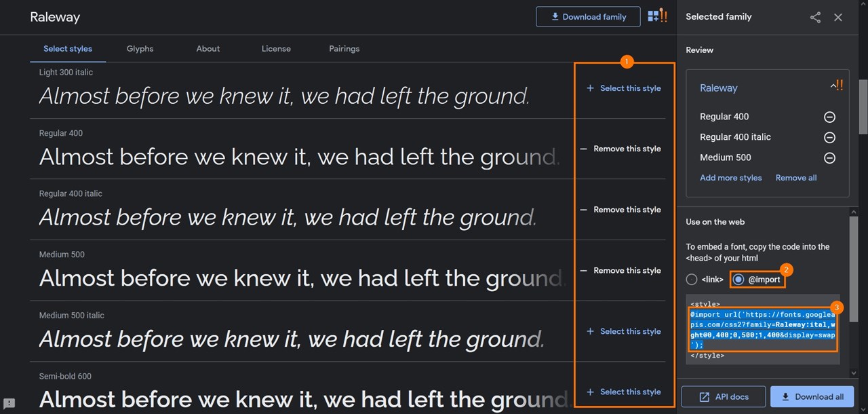Open the Pairings tab

344,49
